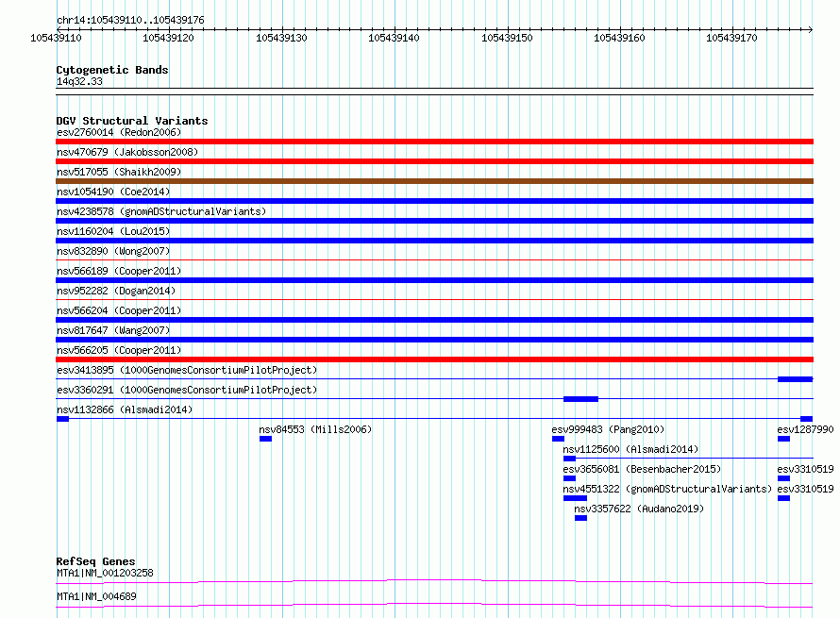
Task: Select ruler position 105439130
Action: click(281, 38)
